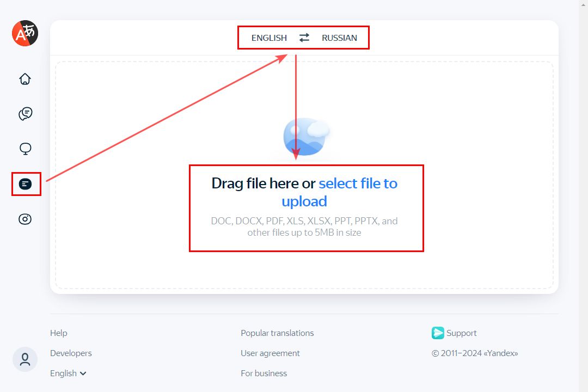The height and width of the screenshot is (392, 588).
Task: Open the Support link text
Action: [x=461, y=333]
